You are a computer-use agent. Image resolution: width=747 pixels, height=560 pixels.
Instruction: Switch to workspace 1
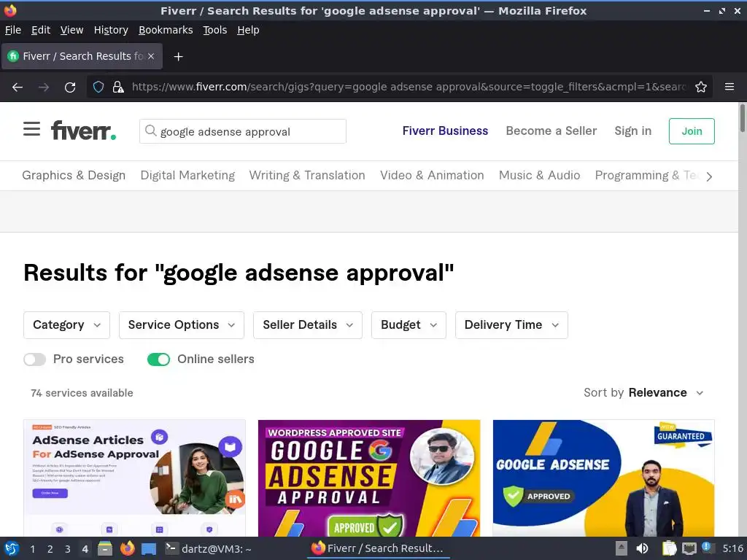32,549
